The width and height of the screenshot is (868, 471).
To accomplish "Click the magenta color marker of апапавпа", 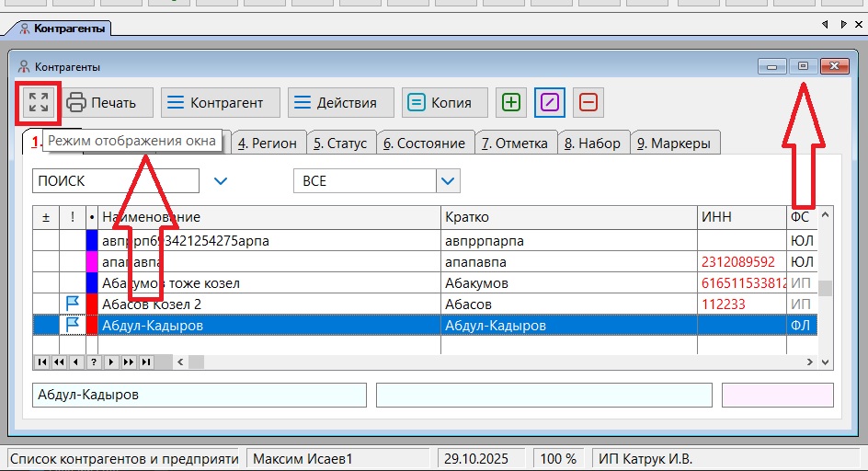I will (91, 262).
